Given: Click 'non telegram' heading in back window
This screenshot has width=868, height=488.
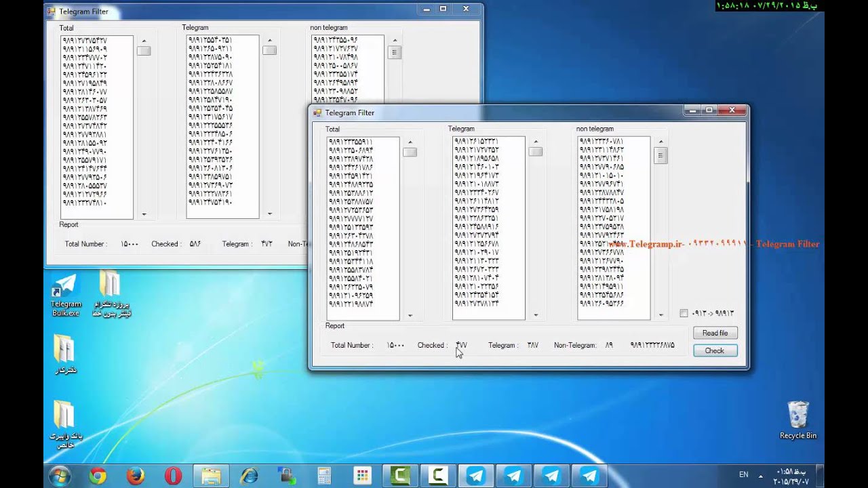Looking at the screenshot, I should (x=329, y=28).
